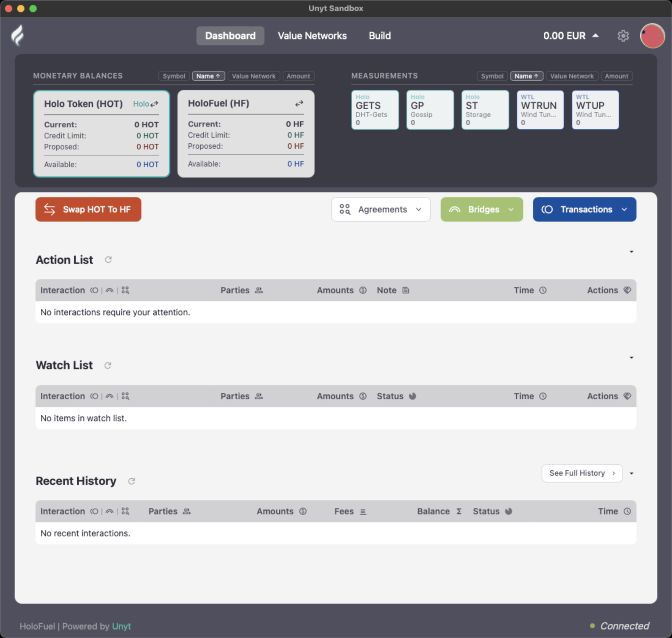Collapse the Action List section
The image size is (672, 638).
coord(631,252)
